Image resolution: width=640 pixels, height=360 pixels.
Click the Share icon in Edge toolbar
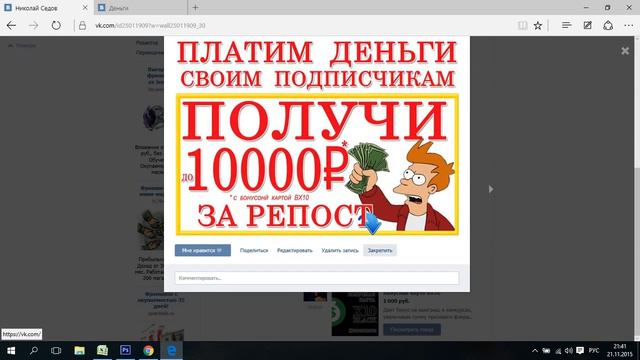(x=608, y=25)
